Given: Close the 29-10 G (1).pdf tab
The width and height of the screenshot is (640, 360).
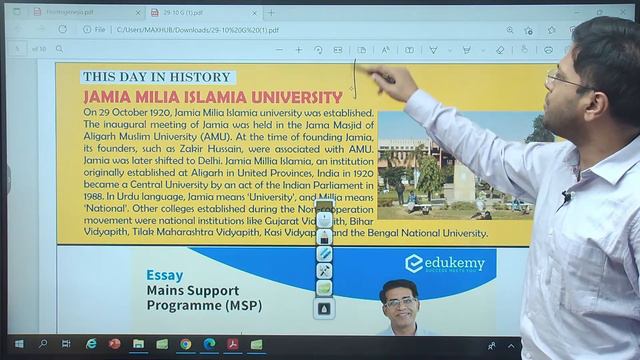Looking at the screenshot, I should (x=255, y=13).
